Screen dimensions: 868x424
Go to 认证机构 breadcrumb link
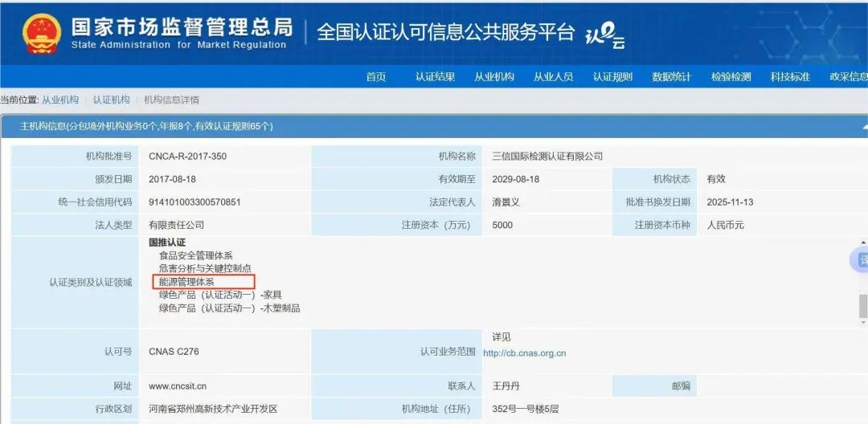click(111, 100)
